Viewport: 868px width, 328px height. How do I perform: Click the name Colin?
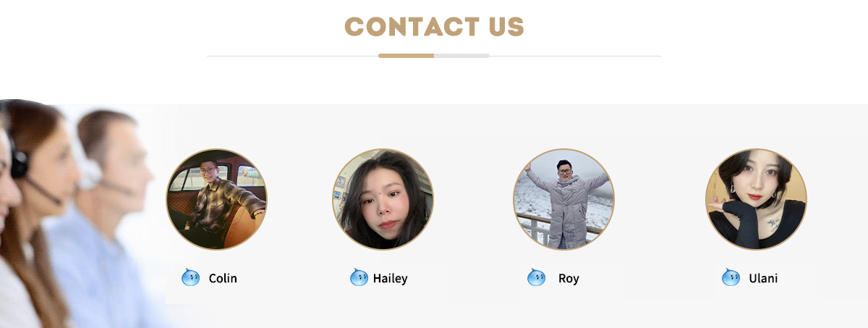(x=223, y=278)
